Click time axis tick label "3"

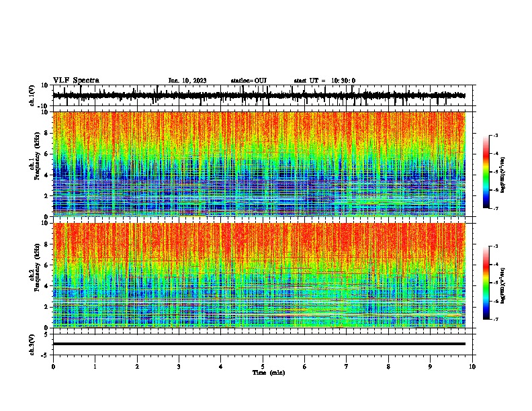[179, 367]
